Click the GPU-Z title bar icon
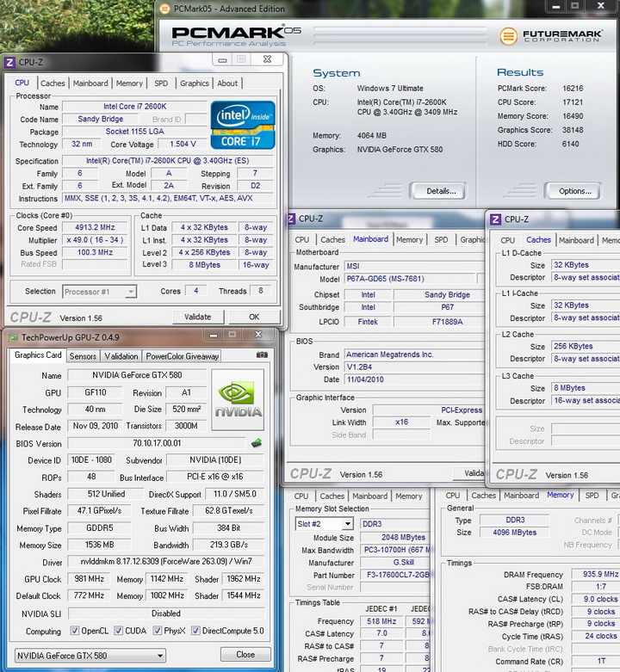 13,337
